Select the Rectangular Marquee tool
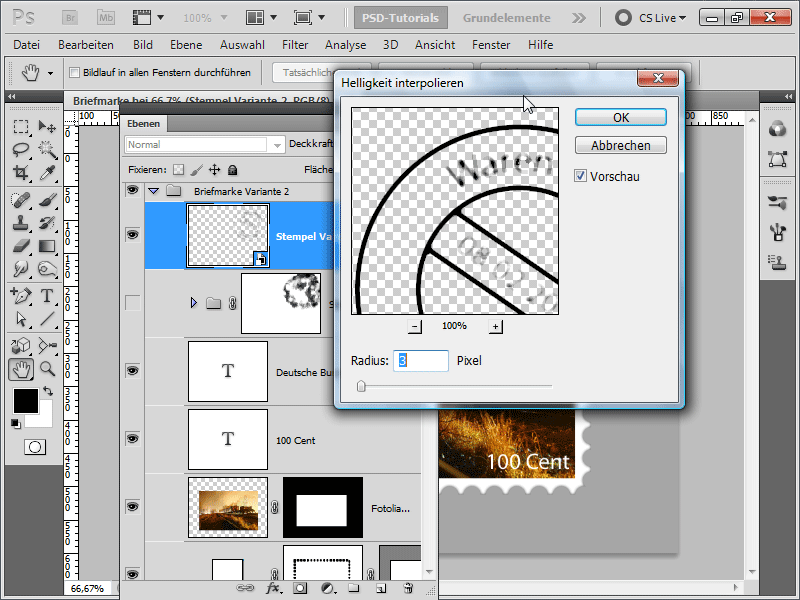Image resolution: width=800 pixels, height=600 pixels. click(21, 126)
